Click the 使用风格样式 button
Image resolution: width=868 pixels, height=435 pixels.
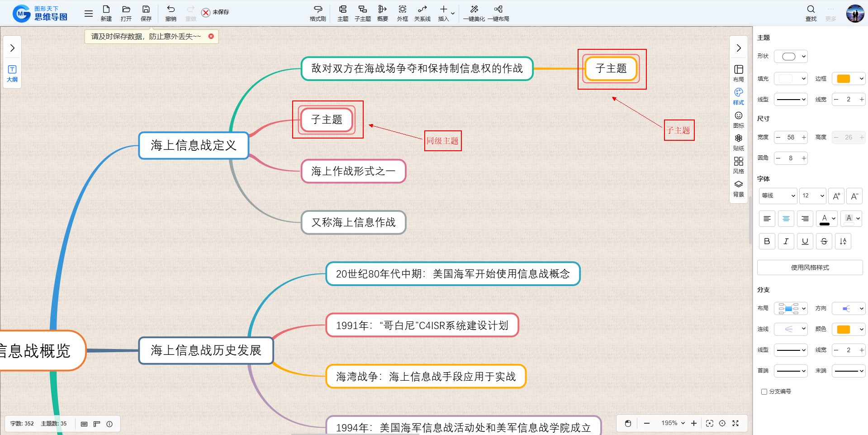click(810, 268)
